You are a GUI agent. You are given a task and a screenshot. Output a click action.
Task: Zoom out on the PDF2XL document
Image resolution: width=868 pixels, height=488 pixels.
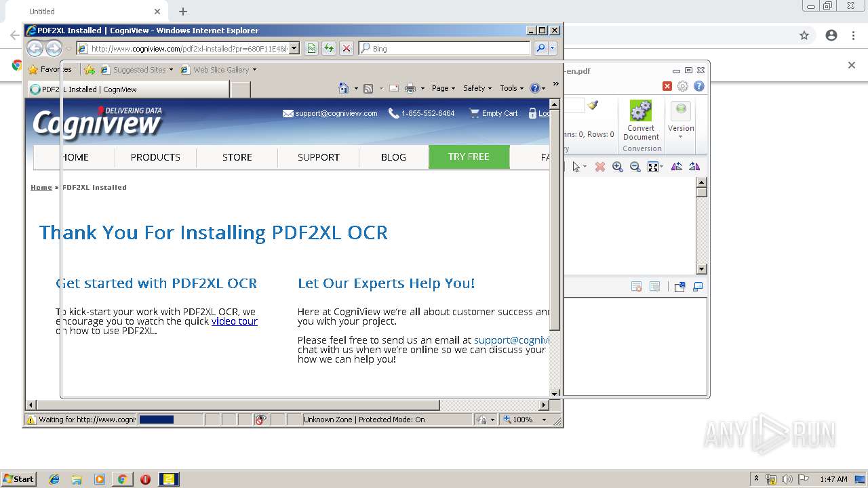click(x=635, y=167)
